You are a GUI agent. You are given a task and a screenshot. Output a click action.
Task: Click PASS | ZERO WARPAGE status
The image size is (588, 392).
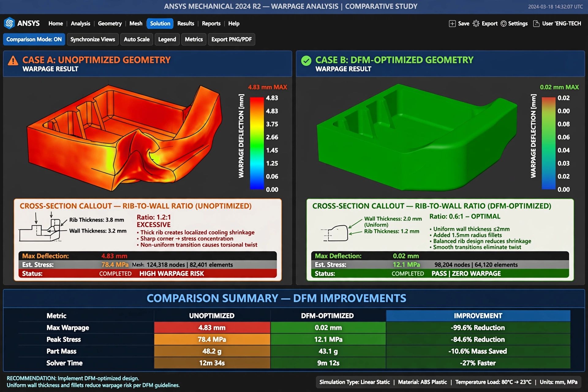(466, 273)
